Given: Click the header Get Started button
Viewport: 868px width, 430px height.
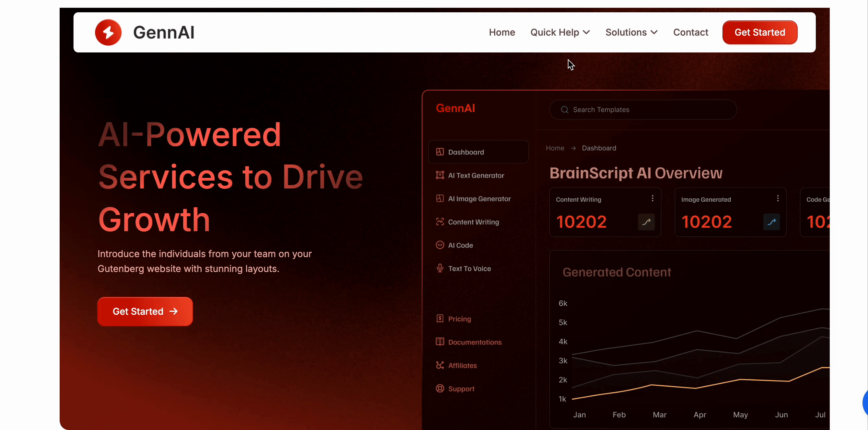Looking at the screenshot, I should (x=759, y=32).
